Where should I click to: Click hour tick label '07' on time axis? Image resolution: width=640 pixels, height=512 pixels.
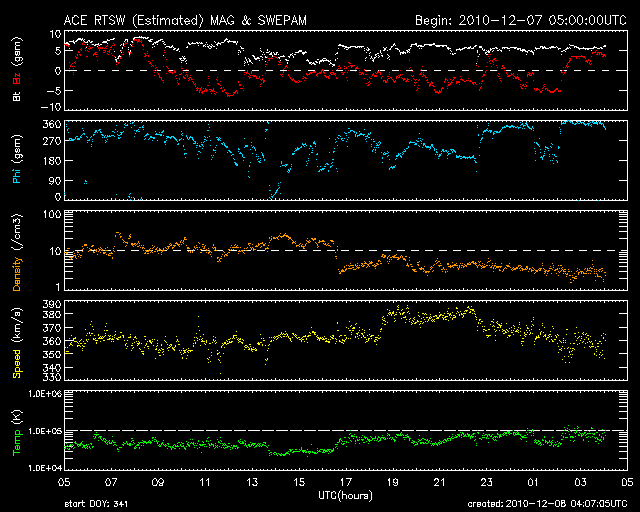coord(111,482)
